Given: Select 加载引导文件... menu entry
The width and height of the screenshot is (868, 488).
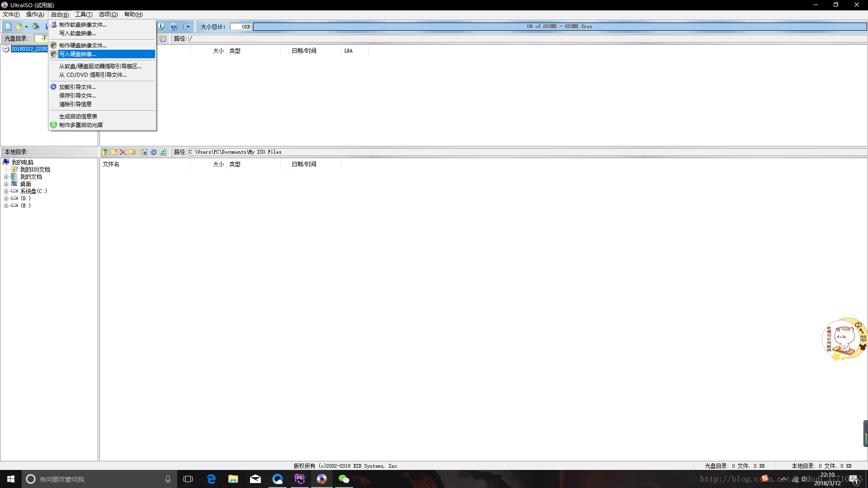Looking at the screenshot, I should [x=102, y=87].
